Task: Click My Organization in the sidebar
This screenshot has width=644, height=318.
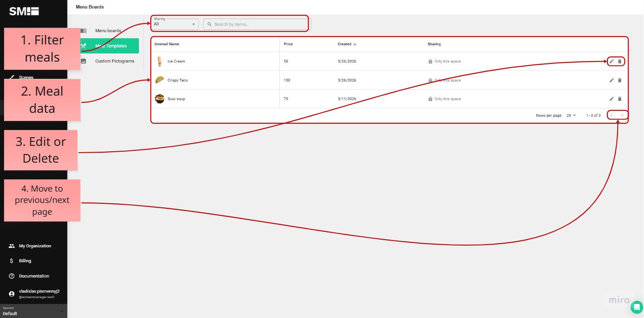Action: [x=35, y=246]
